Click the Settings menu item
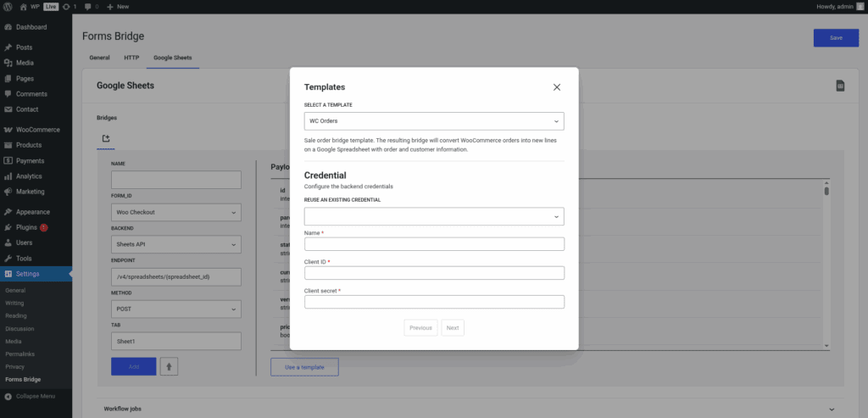868x418 pixels. click(x=36, y=274)
